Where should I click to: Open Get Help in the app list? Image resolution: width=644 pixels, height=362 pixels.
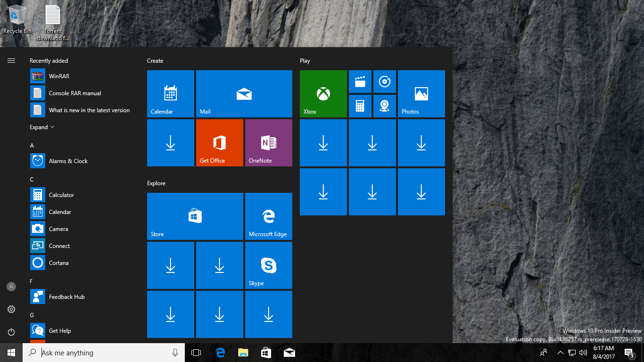(x=83, y=330)
